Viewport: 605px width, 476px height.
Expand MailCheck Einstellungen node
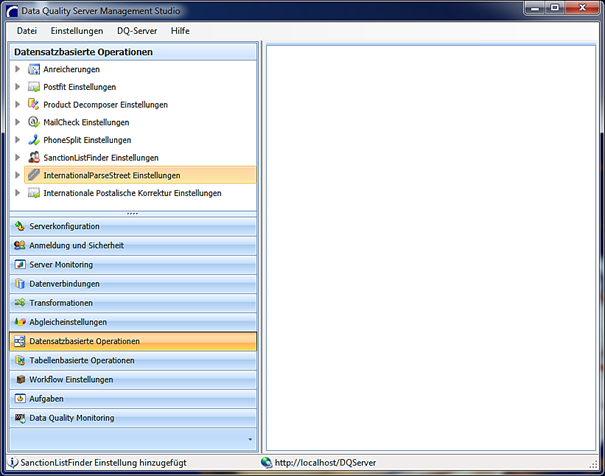(x=17, y=122)
